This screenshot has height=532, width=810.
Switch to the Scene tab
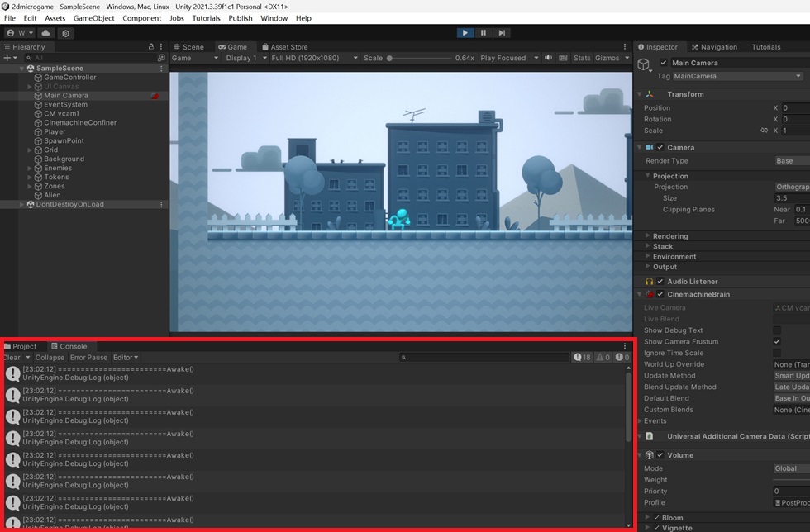point(188,46)
